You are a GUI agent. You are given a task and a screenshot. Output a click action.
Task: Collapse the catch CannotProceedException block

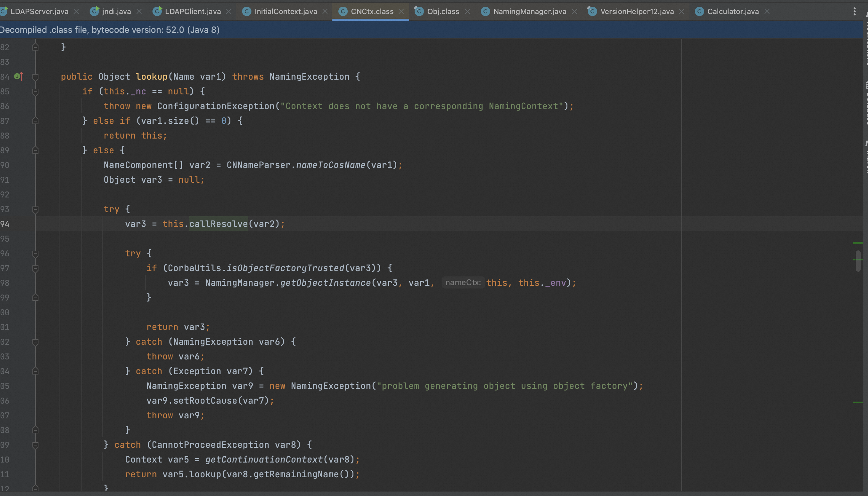pyautogui.click(x=35, y=445)
